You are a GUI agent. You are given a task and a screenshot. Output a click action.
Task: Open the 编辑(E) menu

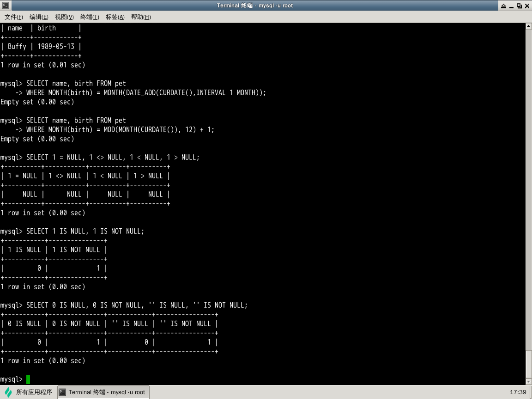click(39, 17)
